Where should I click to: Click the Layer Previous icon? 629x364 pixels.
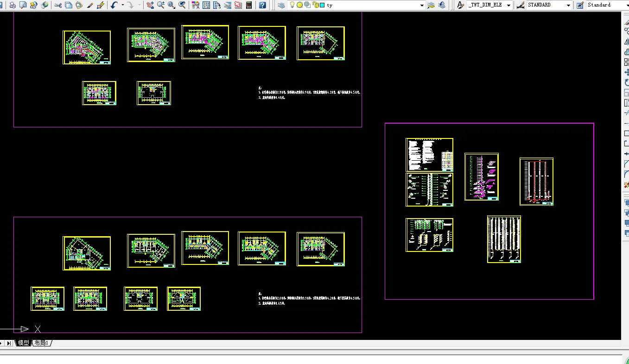click(x=442, y=5)
